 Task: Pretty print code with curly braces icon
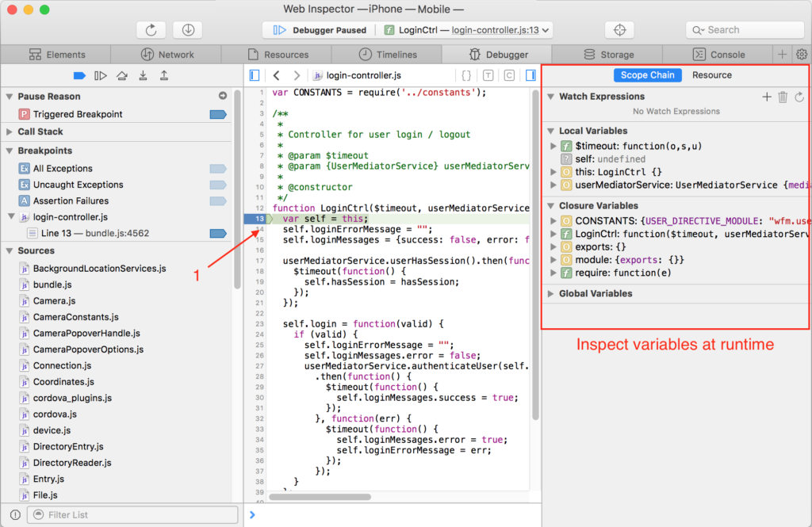tap(466, 75)
